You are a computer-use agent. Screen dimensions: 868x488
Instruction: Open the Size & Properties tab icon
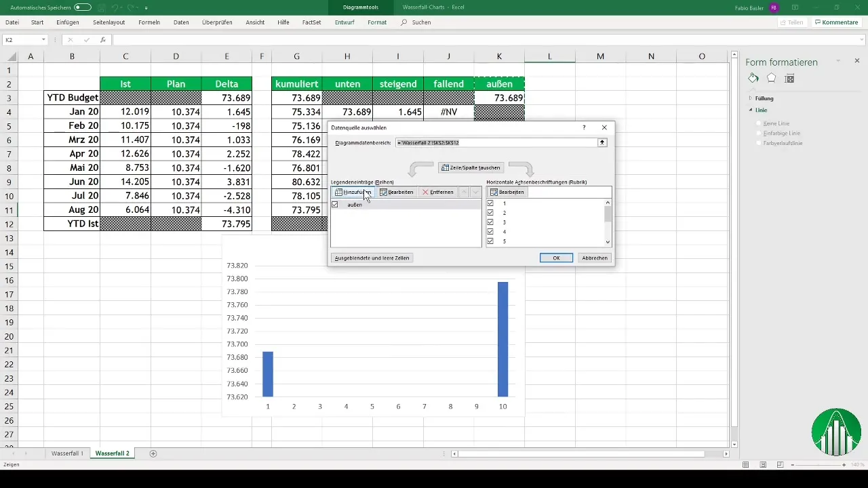tap(789, 79)
